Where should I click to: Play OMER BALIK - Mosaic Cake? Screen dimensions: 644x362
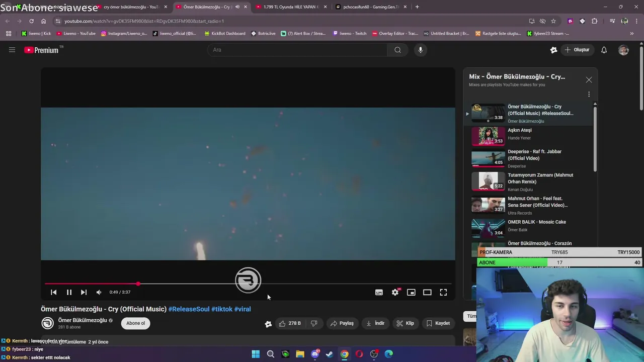click(528, 228)
